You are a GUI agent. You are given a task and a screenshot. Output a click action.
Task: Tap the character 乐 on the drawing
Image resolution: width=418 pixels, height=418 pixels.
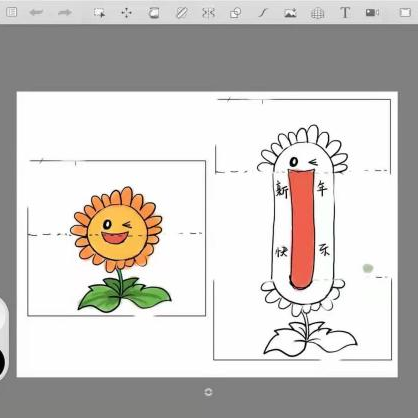tap(324, 249)
